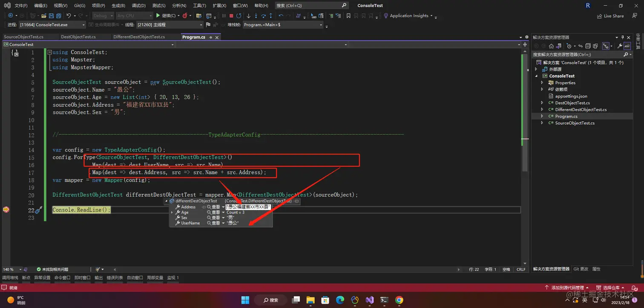Stop debugging with the red square icon
This screenshot has width=644, height=308.
pos(230,16)
